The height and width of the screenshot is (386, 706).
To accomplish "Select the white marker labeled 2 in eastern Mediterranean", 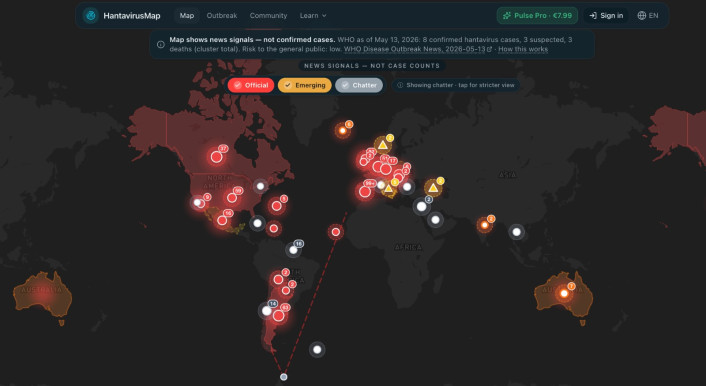I will [x=421, y=206].
